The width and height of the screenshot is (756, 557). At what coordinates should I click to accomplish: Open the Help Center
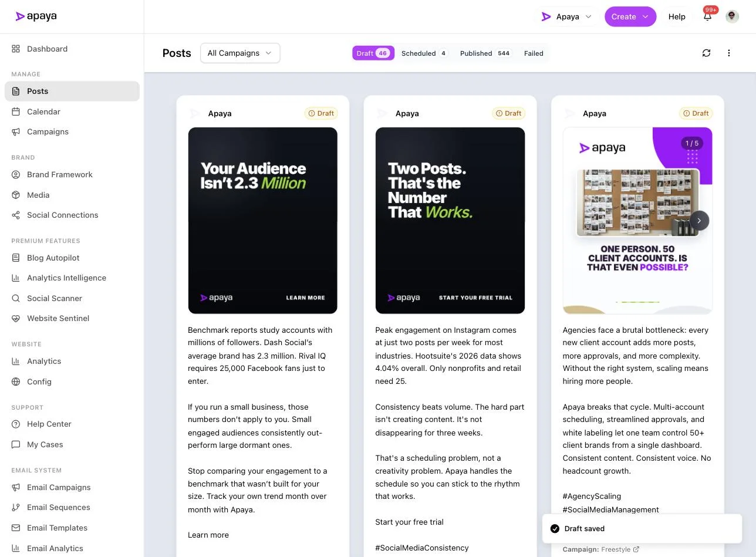pyautogui.click(x=72, y=424)
